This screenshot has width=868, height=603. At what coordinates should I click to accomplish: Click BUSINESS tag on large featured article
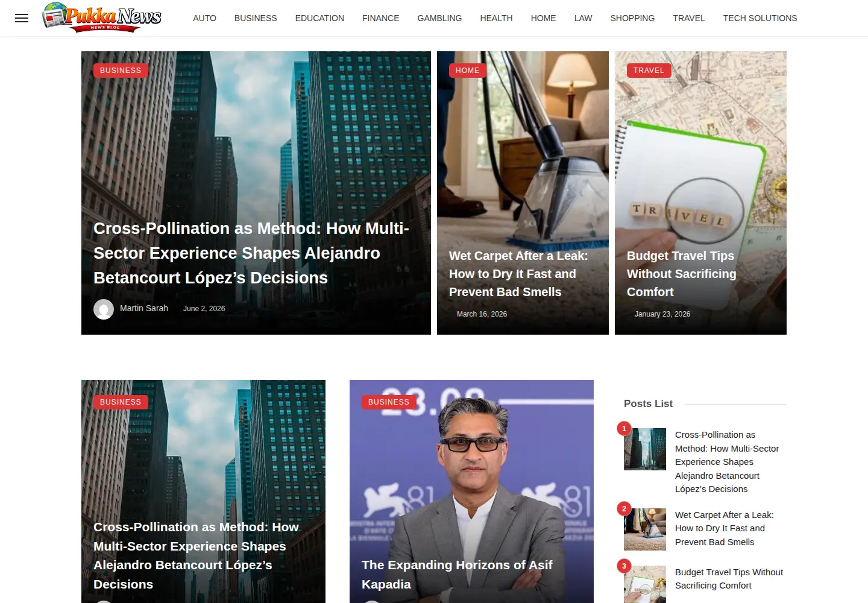pos(121,71)
